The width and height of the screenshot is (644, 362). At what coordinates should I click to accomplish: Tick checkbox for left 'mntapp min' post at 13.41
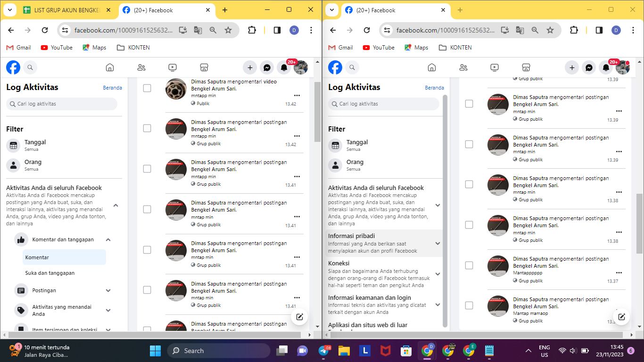(x=147, y=169)
